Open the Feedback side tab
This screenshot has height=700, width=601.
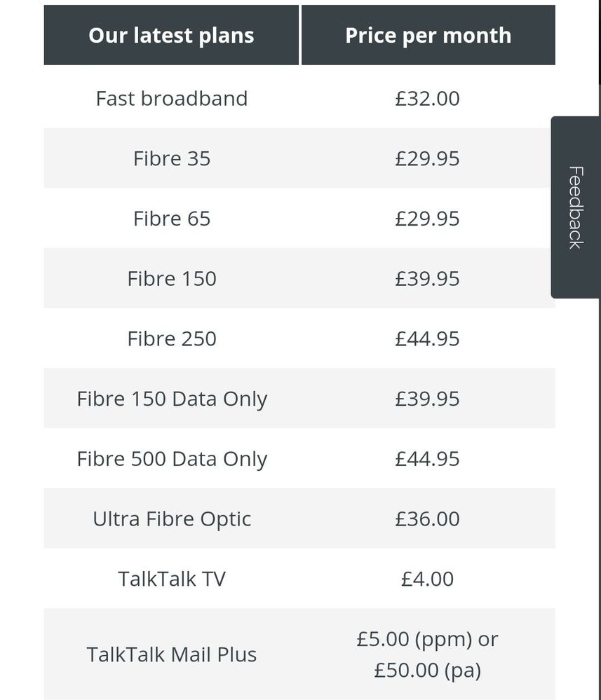576,207
